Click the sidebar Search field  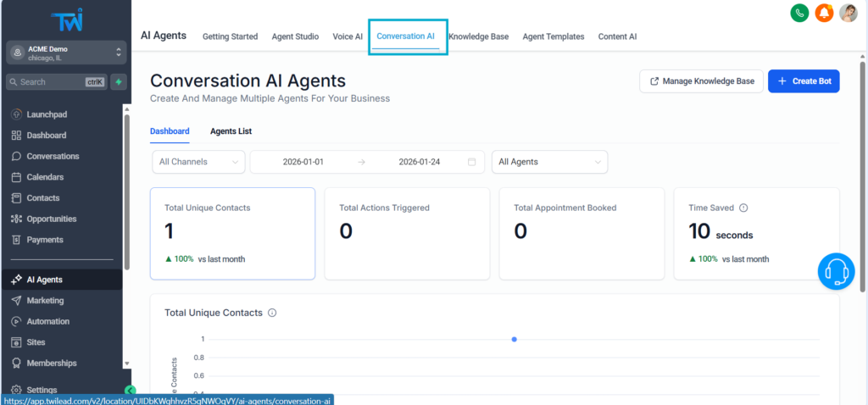click(x=55, y=82)
